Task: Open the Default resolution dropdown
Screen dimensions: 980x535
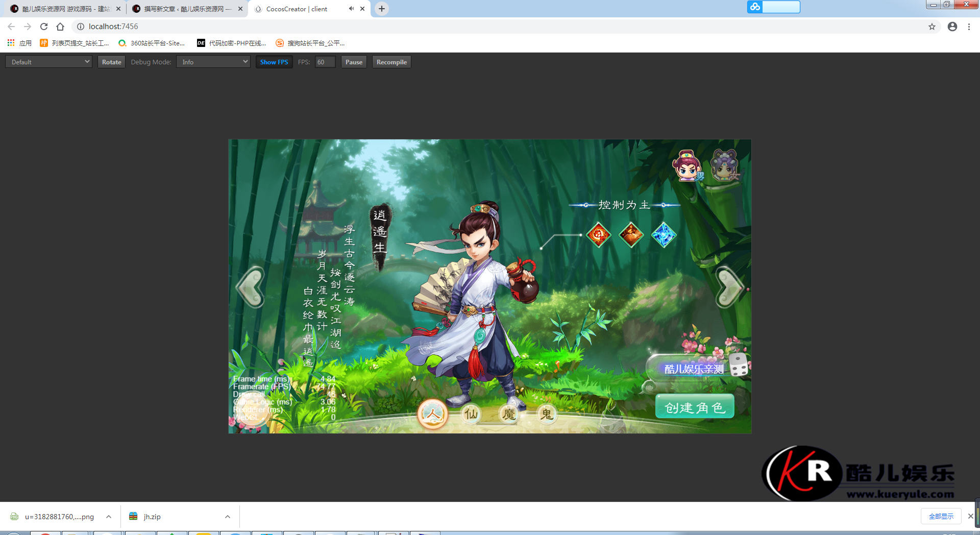Action: pos(49,62)
